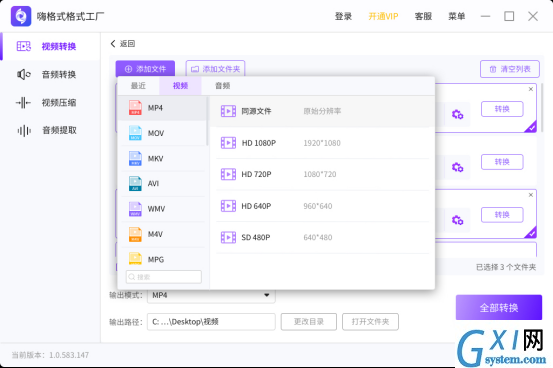Click 开通VIP in the title bar
The height and width of the screenshot is (368, 553).
point(383,16)
